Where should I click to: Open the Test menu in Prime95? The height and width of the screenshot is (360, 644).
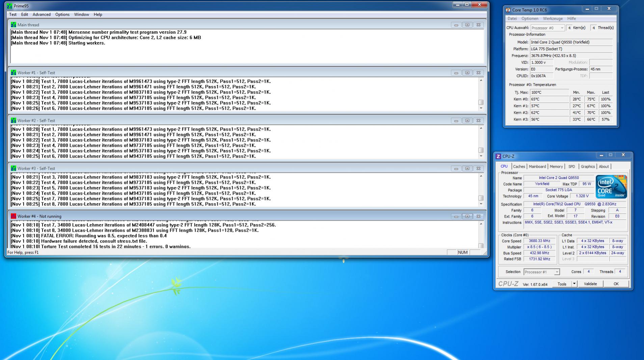pyautogui.click(x=13, y=15)
